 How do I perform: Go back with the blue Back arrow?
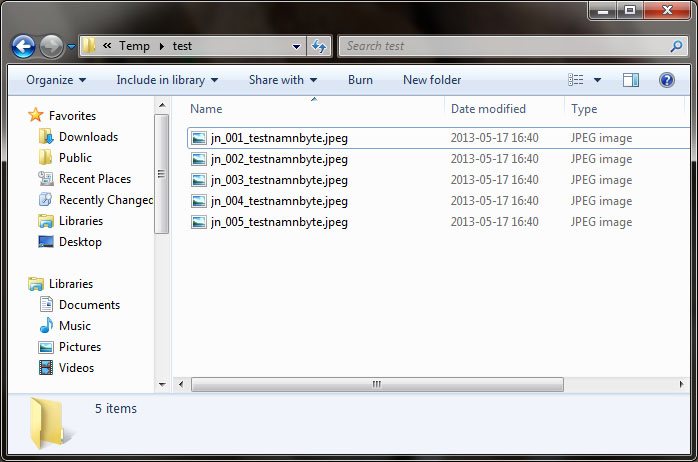coord(23,46)
